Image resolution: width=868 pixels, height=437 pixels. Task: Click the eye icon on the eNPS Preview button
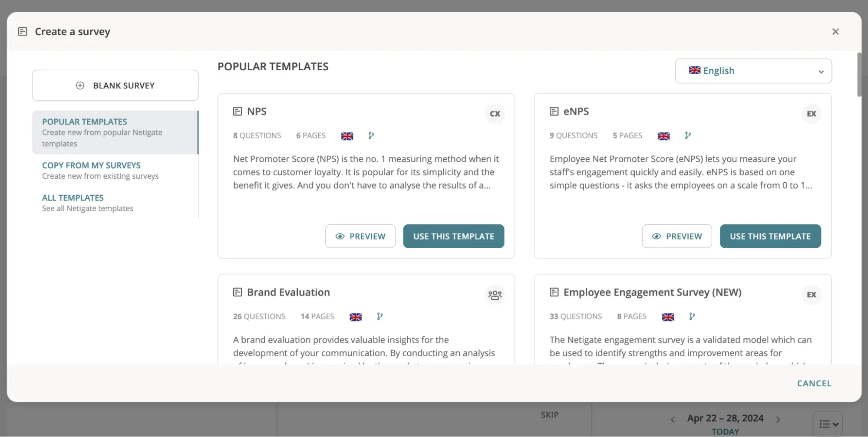(x=656, y=236)
